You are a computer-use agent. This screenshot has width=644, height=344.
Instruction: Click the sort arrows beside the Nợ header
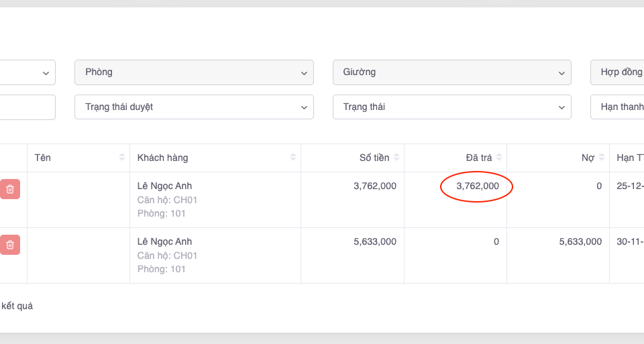click(x=602, y=158)
